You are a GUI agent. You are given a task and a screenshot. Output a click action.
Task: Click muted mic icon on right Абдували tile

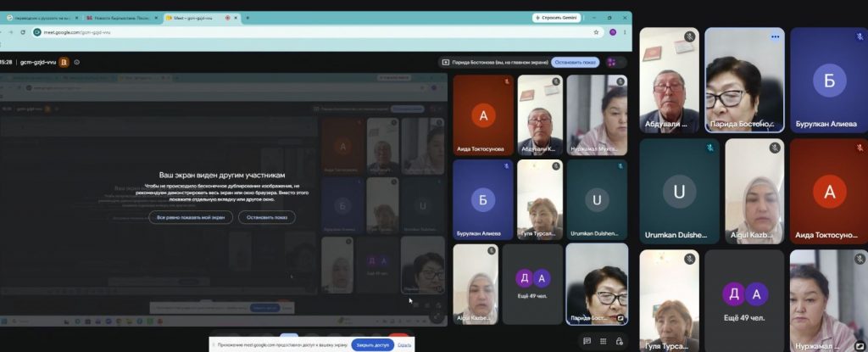[x=689, y=36]
